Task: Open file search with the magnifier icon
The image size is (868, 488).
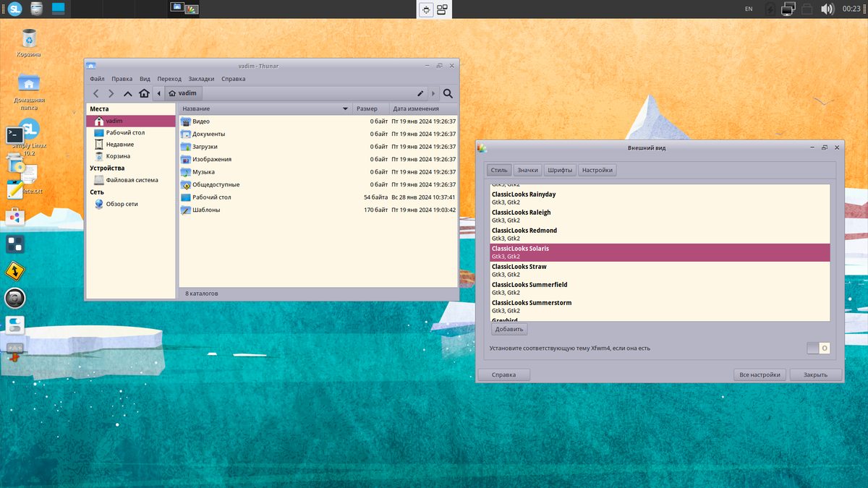Action: pyautogui.click(x=448, y=93)
